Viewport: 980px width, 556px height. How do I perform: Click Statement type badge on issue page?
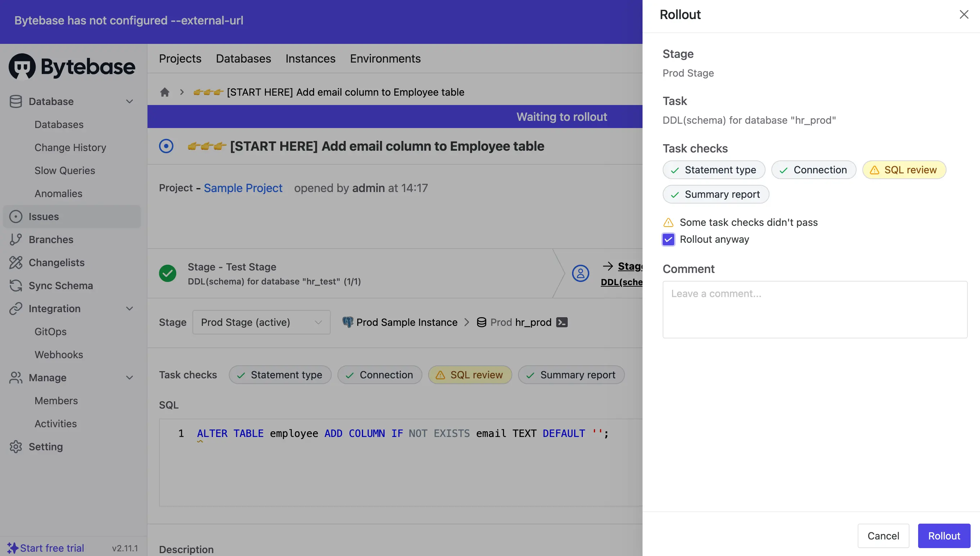tap(280, 375)
